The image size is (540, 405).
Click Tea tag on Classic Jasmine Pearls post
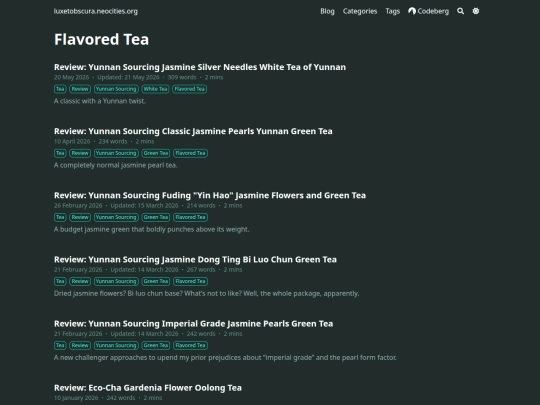pyautogui.click(x=60, y=153)
